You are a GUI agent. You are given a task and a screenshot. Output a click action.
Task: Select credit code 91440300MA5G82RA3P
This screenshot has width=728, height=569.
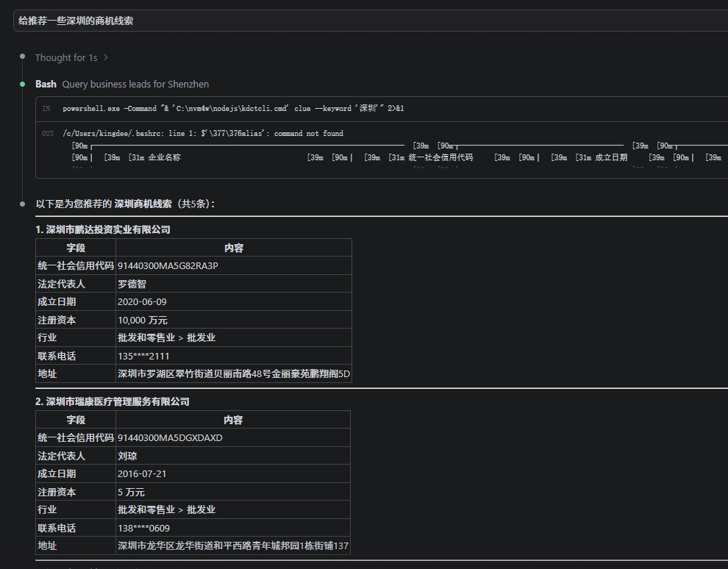click(x=168, y=265)
